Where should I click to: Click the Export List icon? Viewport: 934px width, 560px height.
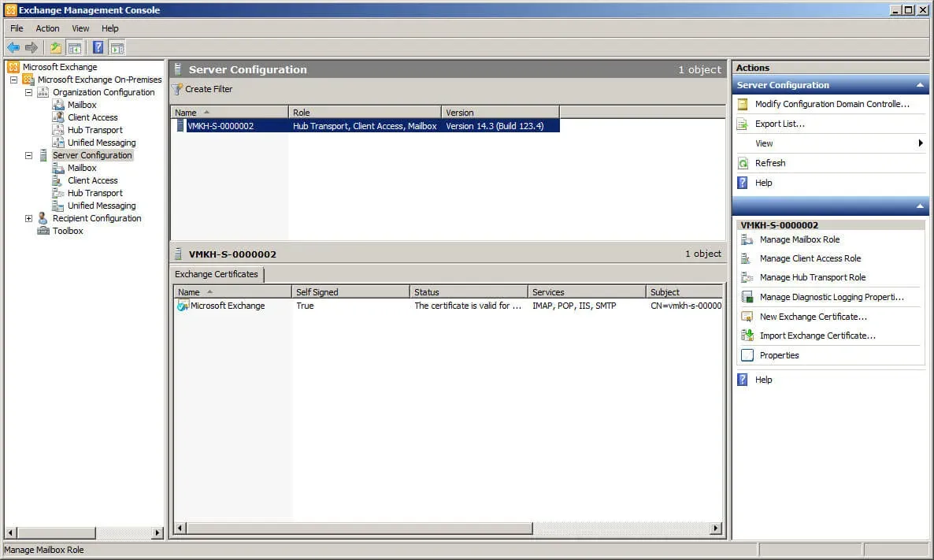[x=743, y=124]
